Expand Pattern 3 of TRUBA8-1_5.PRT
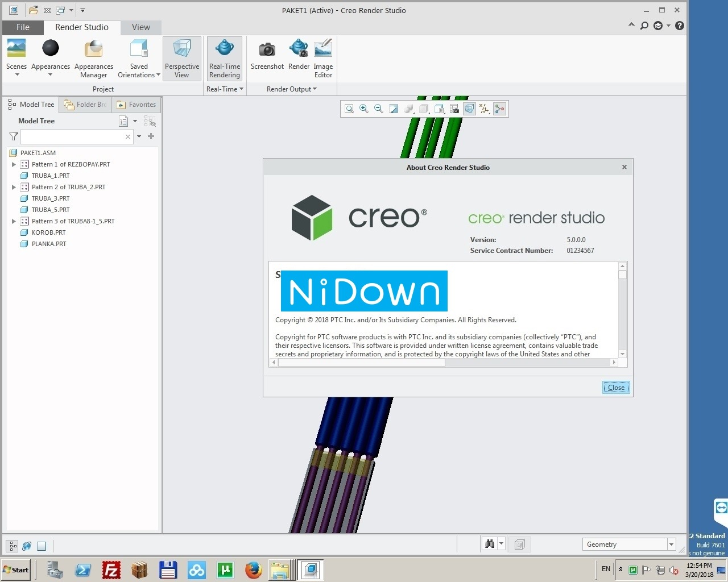The width and height of the screenshot is (728, 582). pyautogui.click(x=14, y=221)
